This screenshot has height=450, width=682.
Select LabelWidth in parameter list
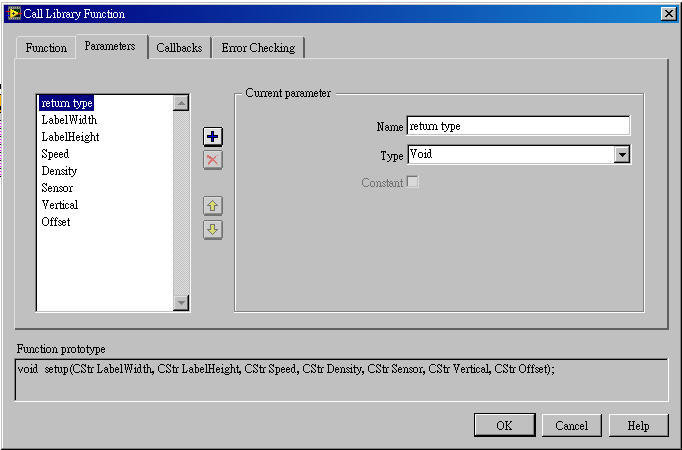point(69,120)
